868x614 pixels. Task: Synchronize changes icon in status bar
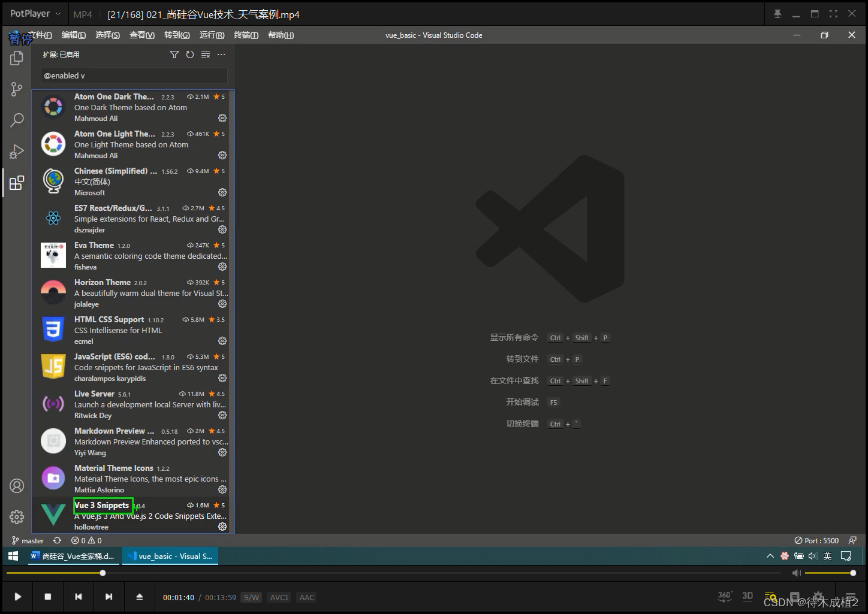click(57, 540)
